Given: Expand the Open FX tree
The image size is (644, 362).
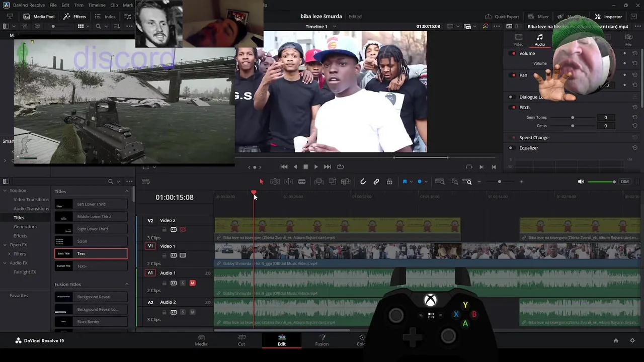Looking at the screenshot, I should click(x=5, y=245).
